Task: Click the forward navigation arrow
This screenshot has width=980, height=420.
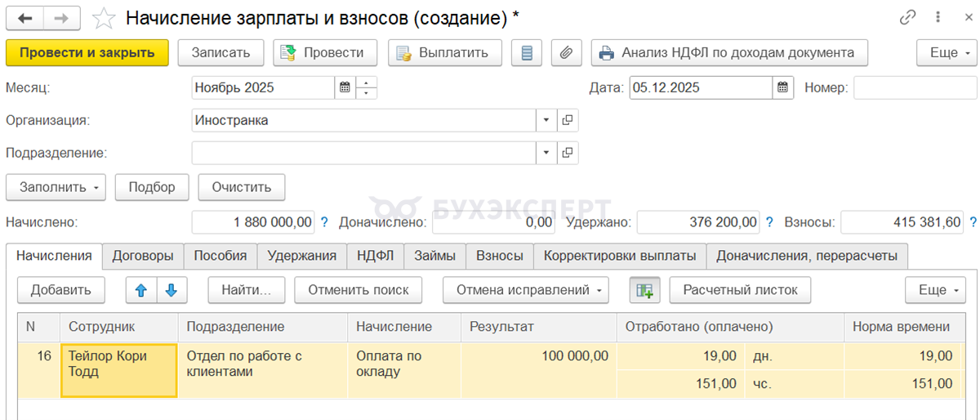Action: (61, 18)
